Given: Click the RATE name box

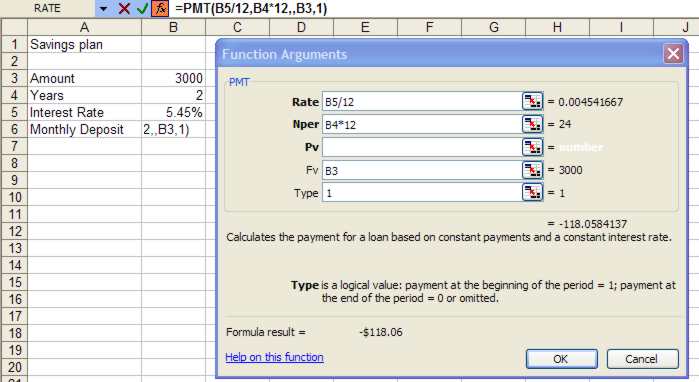Looking at the screenshot, I should coord(48,8).
